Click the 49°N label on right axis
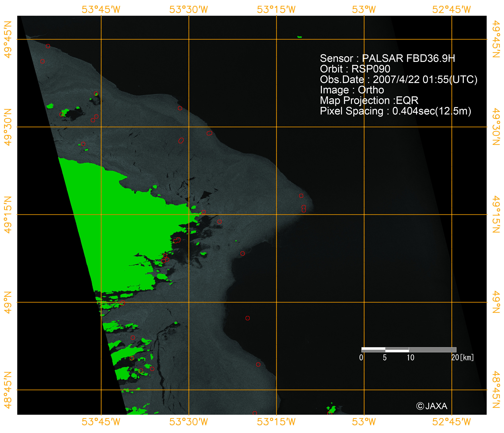 [x=496, y=302]
